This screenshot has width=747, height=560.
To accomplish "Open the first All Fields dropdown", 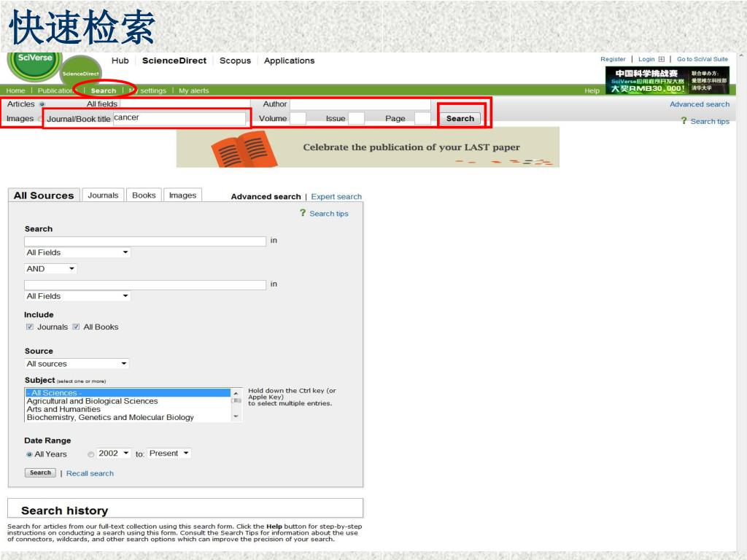I will (77, 252).
